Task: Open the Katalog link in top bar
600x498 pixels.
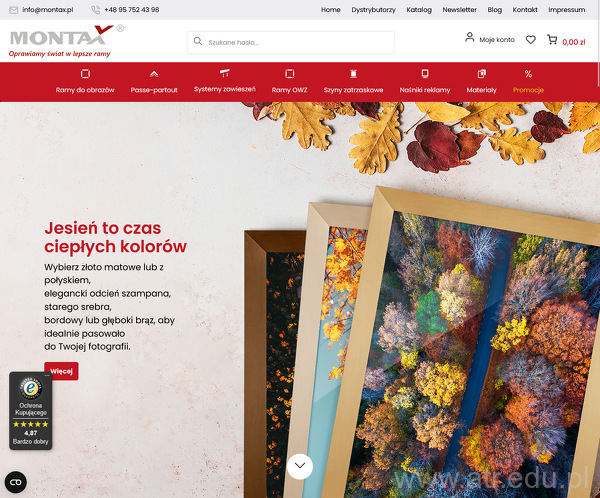Action: click(419, 10)
